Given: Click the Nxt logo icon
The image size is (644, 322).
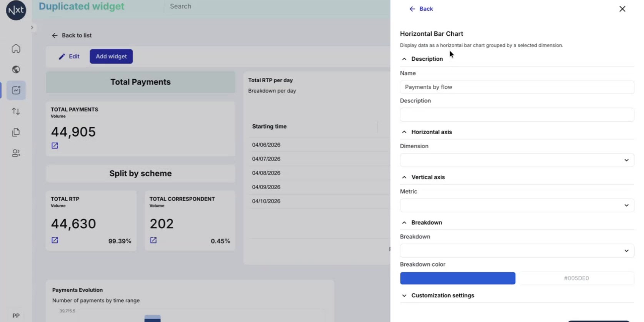Looking at the screenshot, I should (x=16, y=10).
